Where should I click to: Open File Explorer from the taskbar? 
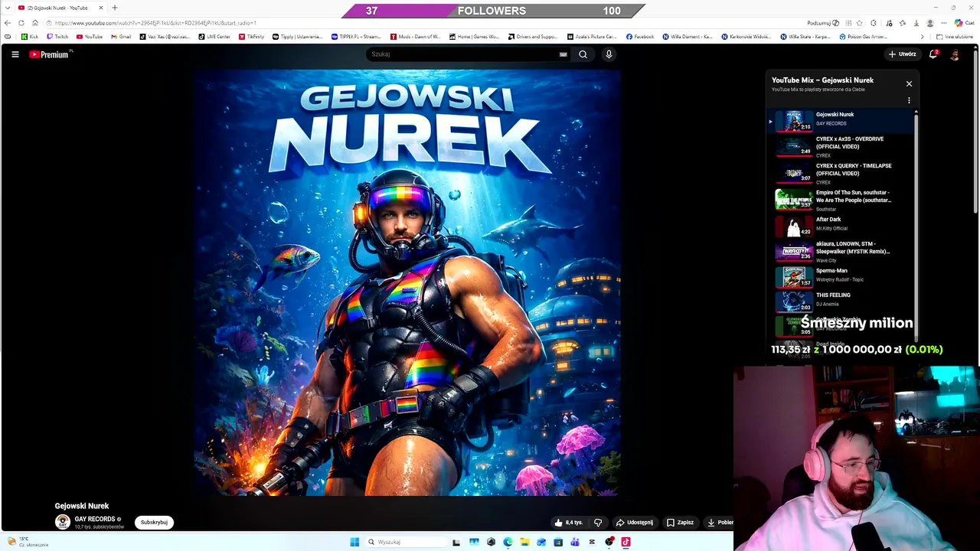click(524, 542)
